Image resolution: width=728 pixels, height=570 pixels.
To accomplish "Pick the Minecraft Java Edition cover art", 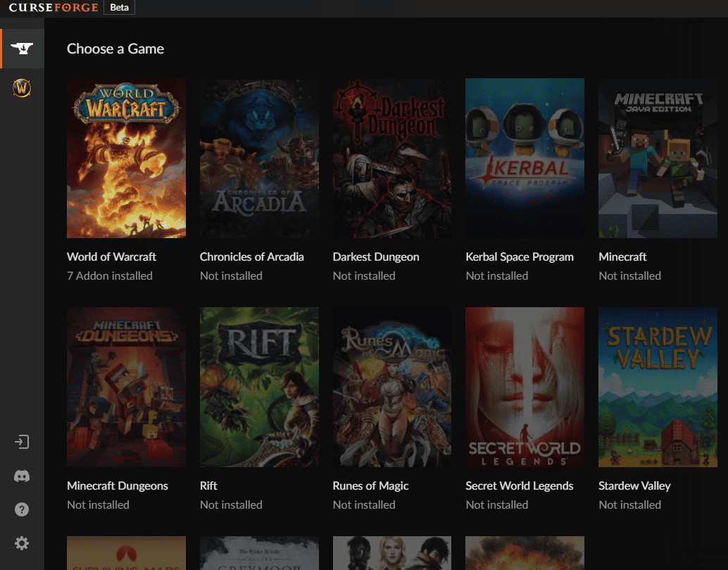I will 658,158.
